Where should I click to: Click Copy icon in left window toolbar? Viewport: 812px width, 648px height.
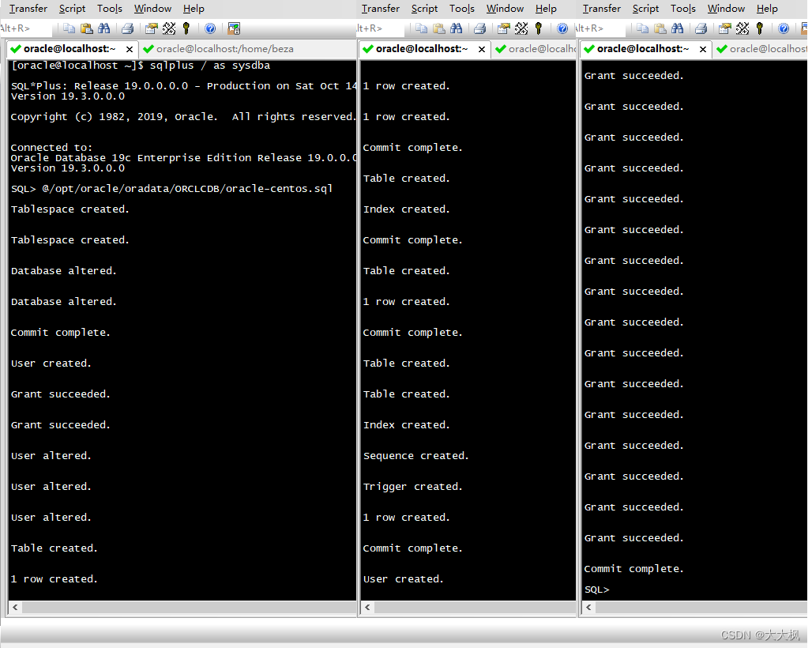(69, 28)
